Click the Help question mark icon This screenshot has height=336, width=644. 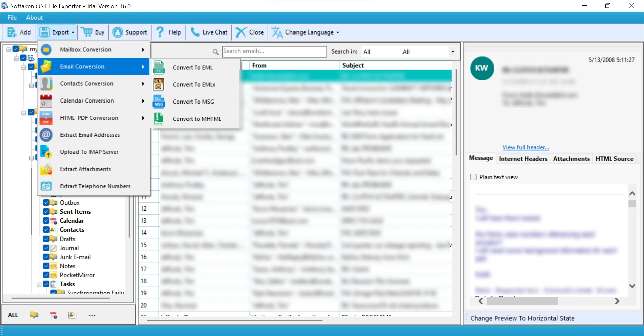160,32
